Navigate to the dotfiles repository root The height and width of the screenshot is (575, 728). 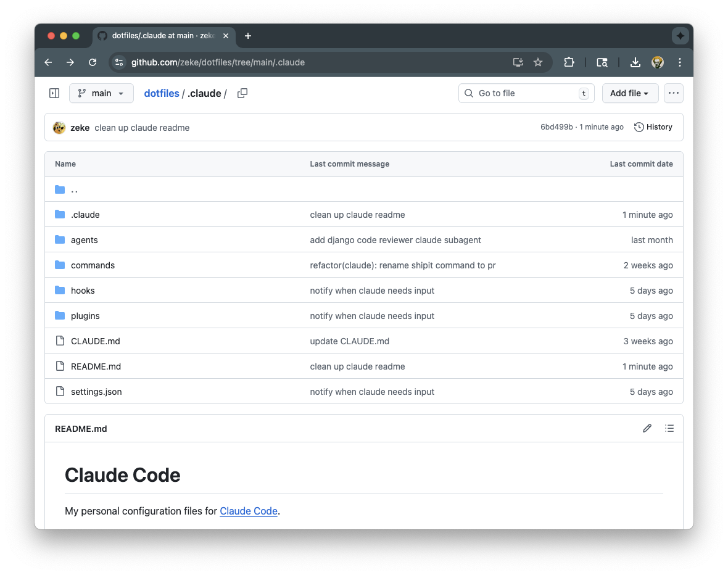162,93
